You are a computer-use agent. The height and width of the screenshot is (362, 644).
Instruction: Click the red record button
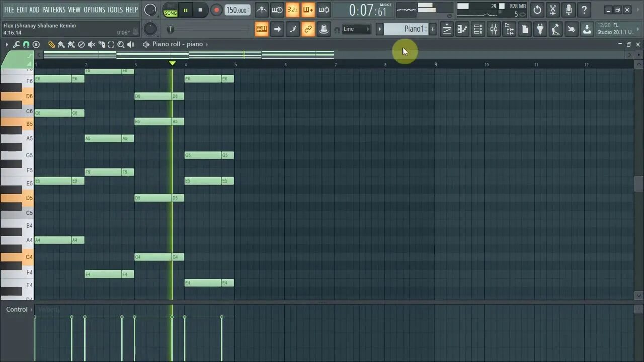click(x=216, y=10)
